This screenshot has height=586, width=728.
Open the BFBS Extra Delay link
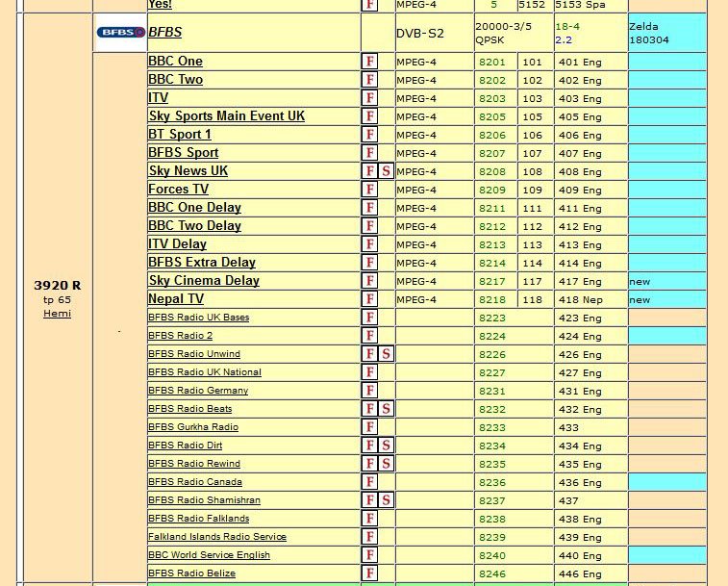pos(202,263)
